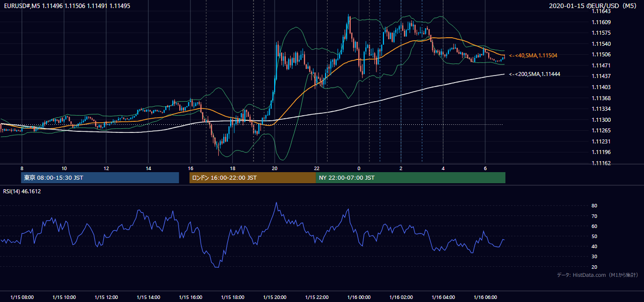Click the 1/16 00:00 date label
The width and height of the screenshot is (644, 302).
click(x=359, y=297)
